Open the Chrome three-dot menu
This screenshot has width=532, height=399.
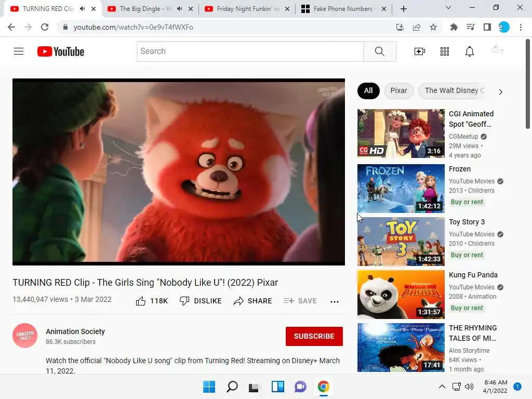tap(521, 27)
